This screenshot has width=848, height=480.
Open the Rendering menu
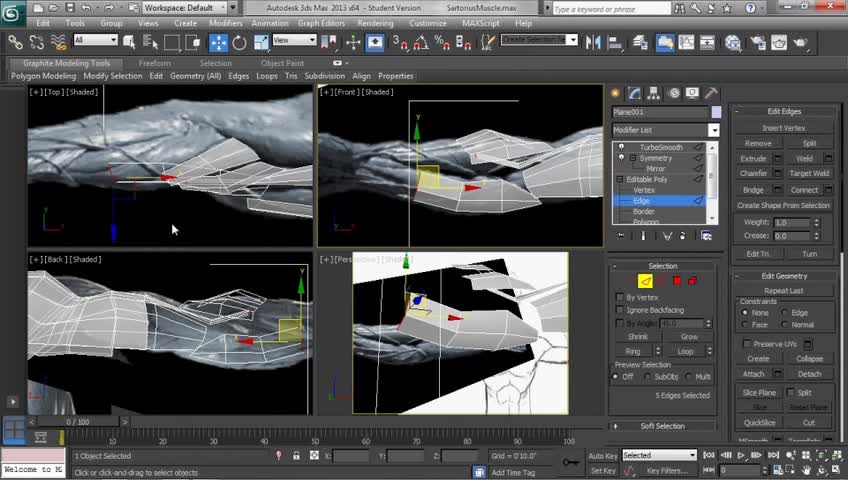(x=375, y=23)
